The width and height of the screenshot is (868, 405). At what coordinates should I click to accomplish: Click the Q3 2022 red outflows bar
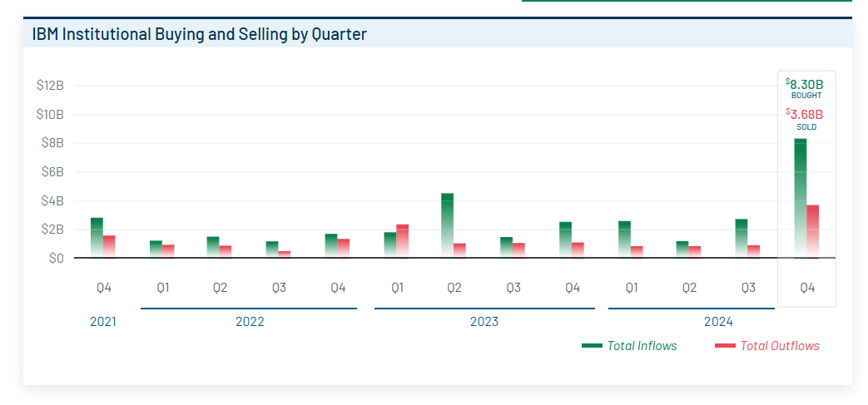coord(285,254)
